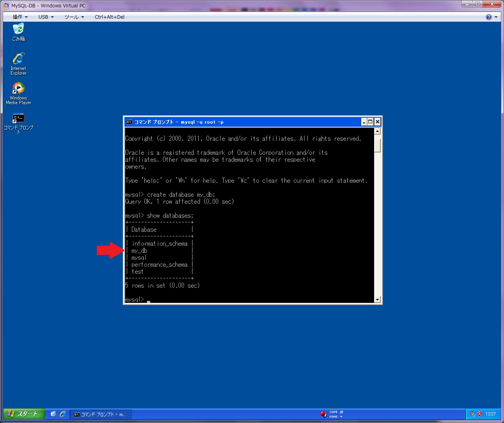The width and height of the screenshot is (504, 423).
Task: Click the Virtual PC maximize button
Action: click(477, 4)
